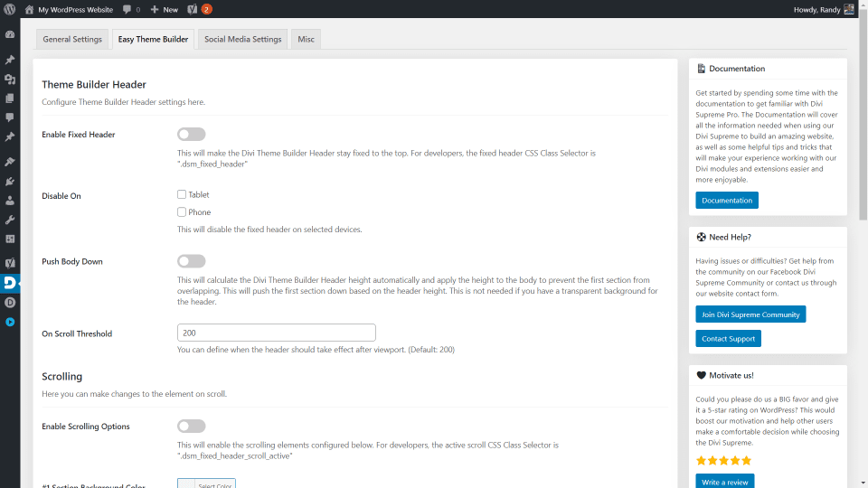Check the Phone checkbox
The height and width of the screenshot is (488, 868).
[x=182, y=212]
